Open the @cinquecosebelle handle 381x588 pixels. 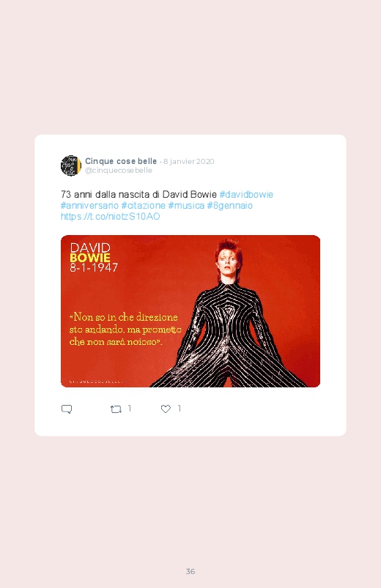coord(119,171)
